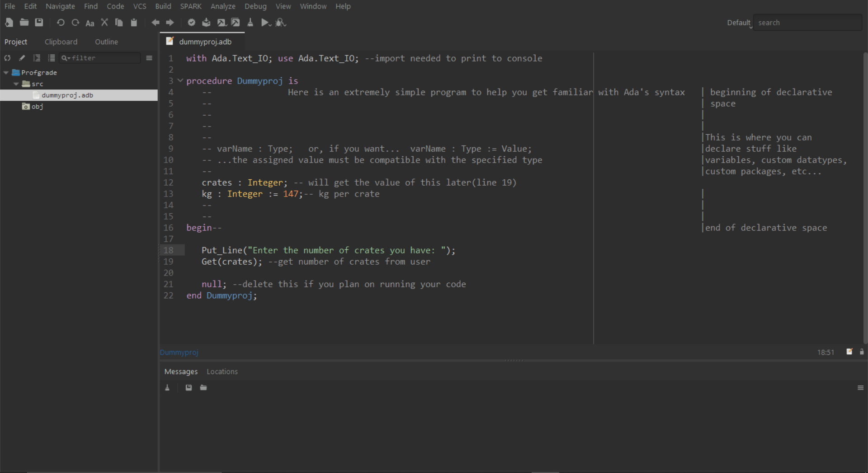Open the Messages panel hamburger menu

[860, 388]
